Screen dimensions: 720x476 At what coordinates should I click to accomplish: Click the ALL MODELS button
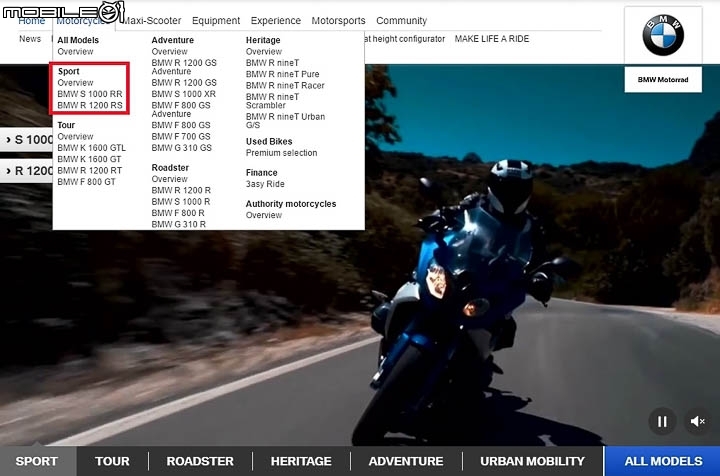click(663, 461)
